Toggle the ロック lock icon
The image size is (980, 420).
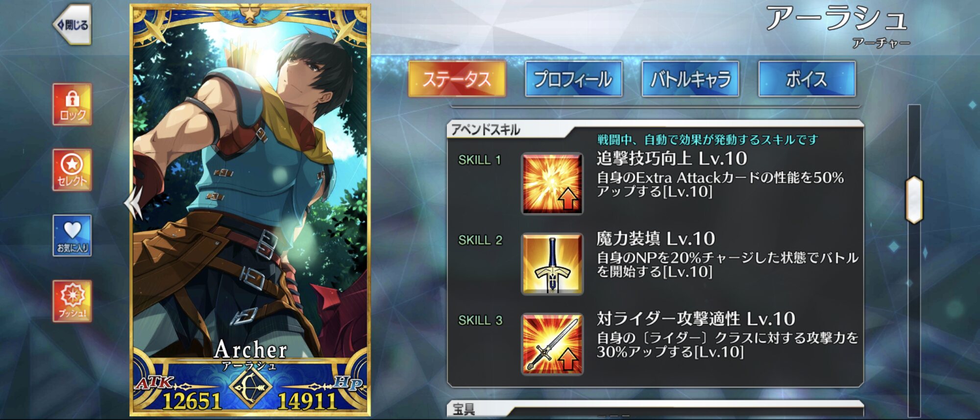pyautogui.click(x=72, y=104)
